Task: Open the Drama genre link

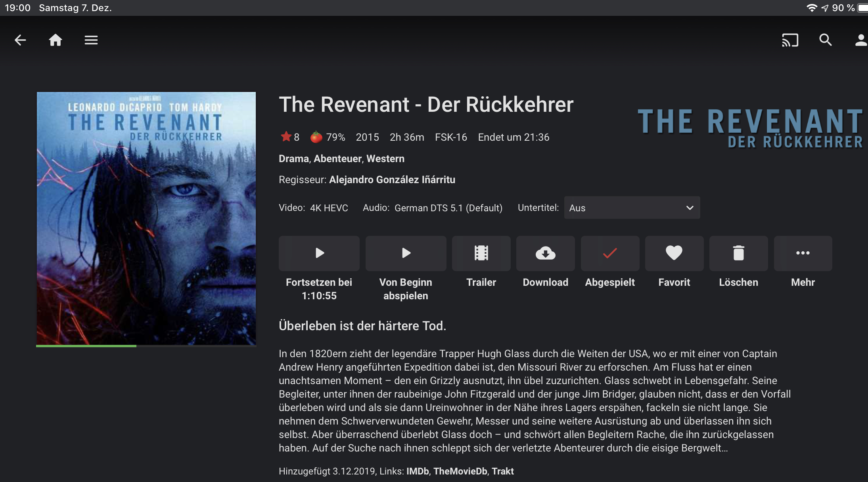Action: tap(294, 159)
